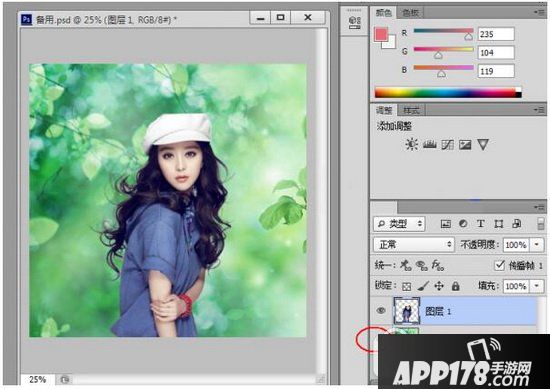The height and width of the screenshot is (389, 550).
Task: Click the G green channel slider
Action: [443, 49]
